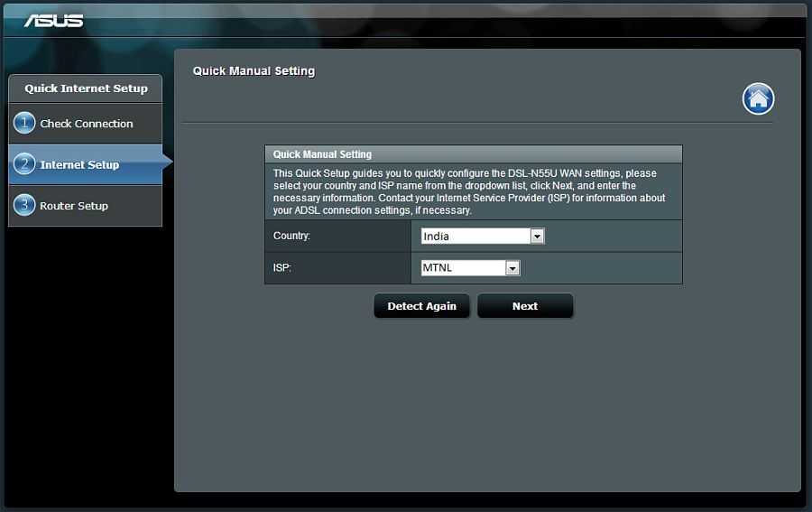This screenshot has height=512, width=812.
Task: Open the Country dropdown showing India
Action: click(483, 237)
